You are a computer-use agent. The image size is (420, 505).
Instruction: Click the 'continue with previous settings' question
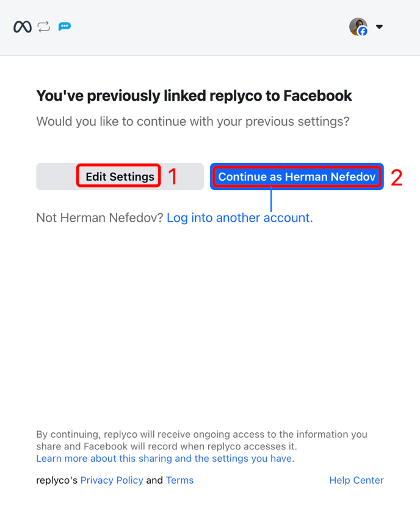coord(193,121)
